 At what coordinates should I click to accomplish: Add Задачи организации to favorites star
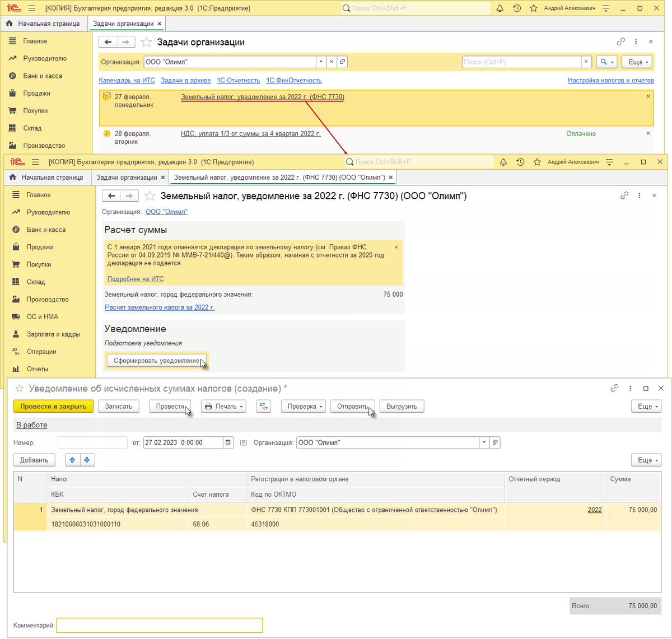coord(146,42)
